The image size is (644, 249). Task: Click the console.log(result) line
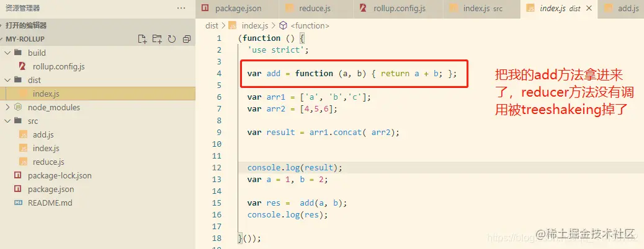(x=295, y=168)
